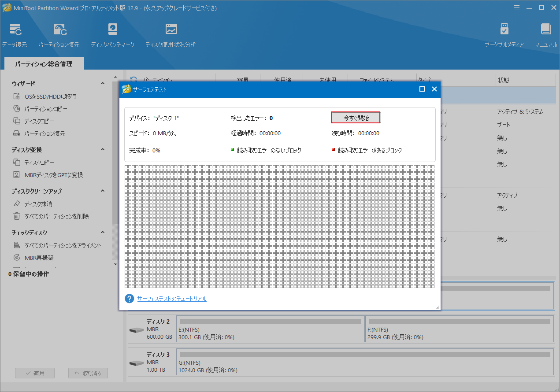Open データ復元 in the toolbar

coord(15,35)
